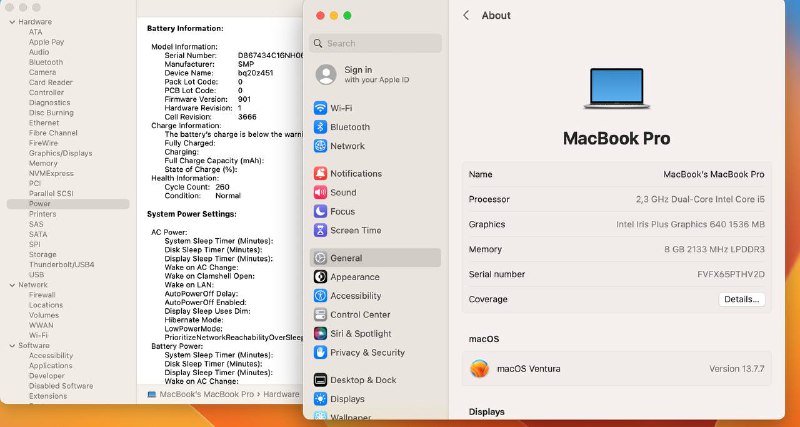Select Locations under Network tree
This screenshot has height=427, width=800.
46,305
